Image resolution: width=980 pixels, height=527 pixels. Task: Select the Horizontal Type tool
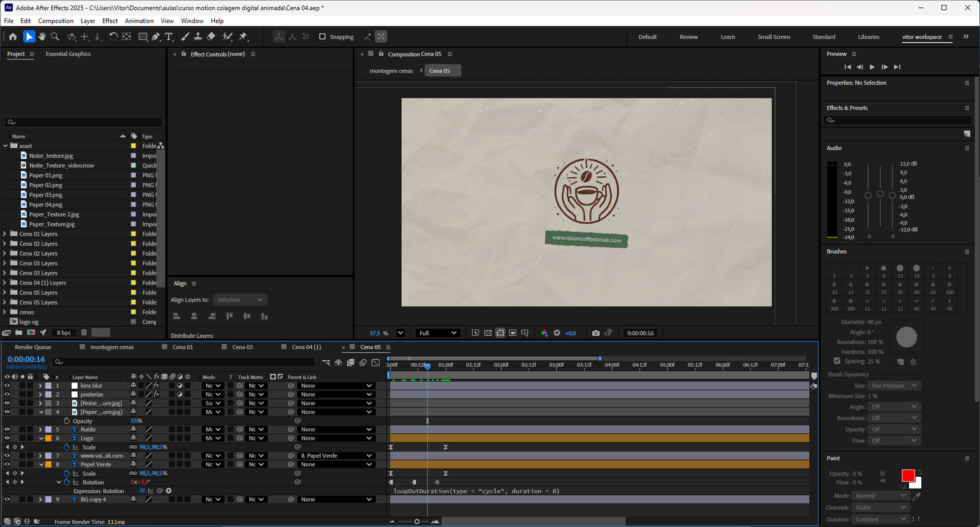coord(170,37)
